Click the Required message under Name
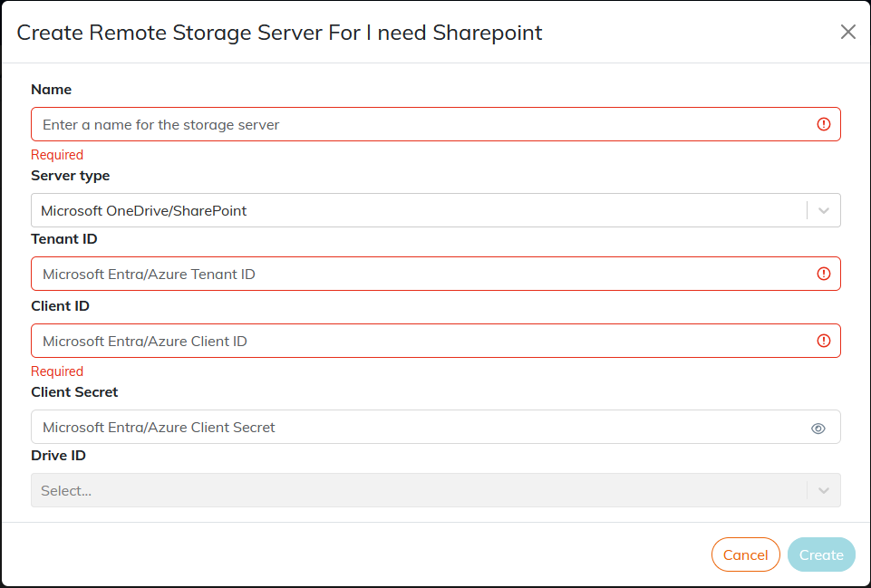The width and height of the screenshot is (871, 588). point(57,155)
